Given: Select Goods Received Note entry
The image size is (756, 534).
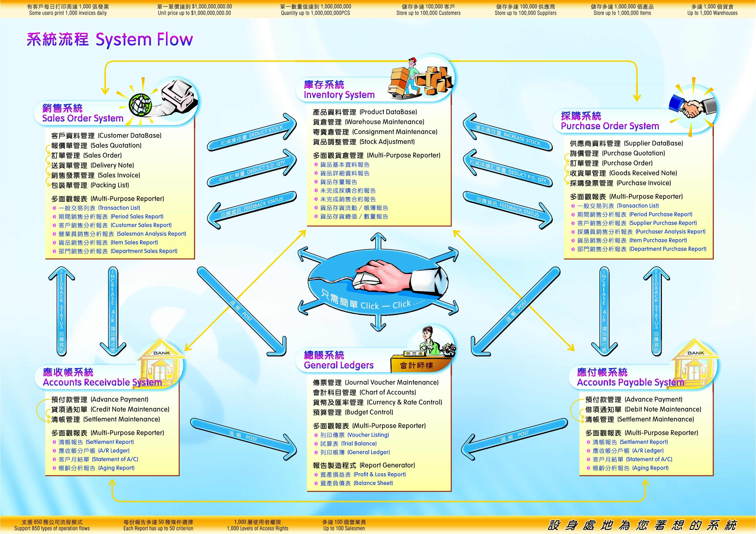Looking at the screenshot, I should tap(623, 173).
